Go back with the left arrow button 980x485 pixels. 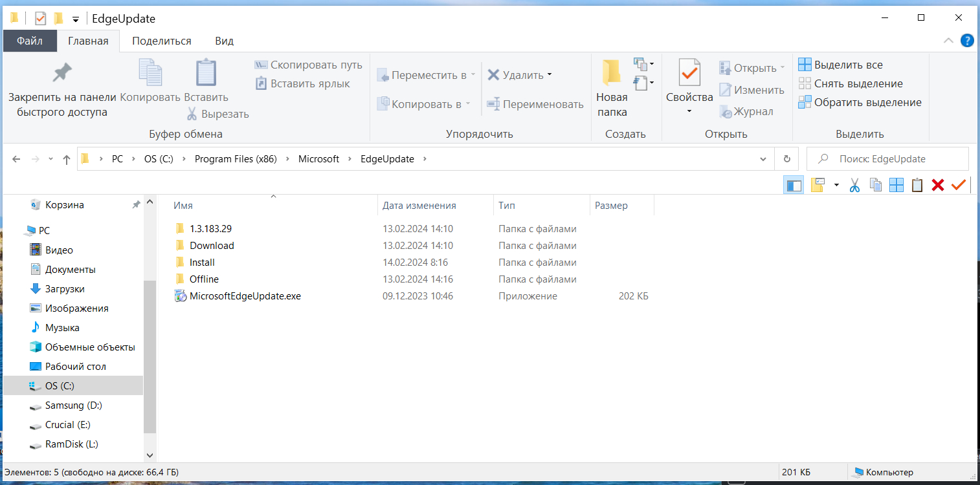(17, 159)
